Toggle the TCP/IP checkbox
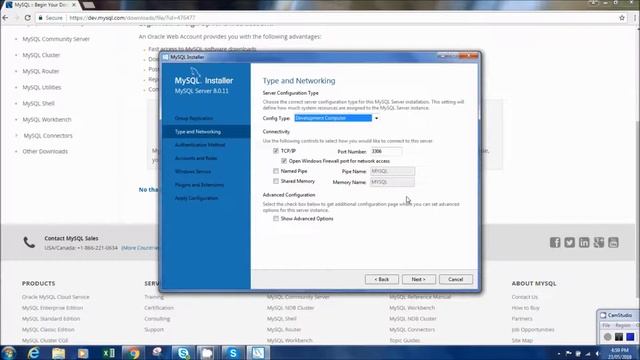The width and height of the screenshot is (640, 360). coord(276,151)
